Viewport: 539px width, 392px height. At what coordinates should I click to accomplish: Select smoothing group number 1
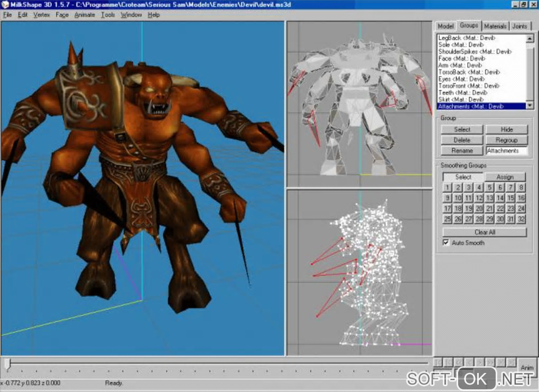pos(448,187)
